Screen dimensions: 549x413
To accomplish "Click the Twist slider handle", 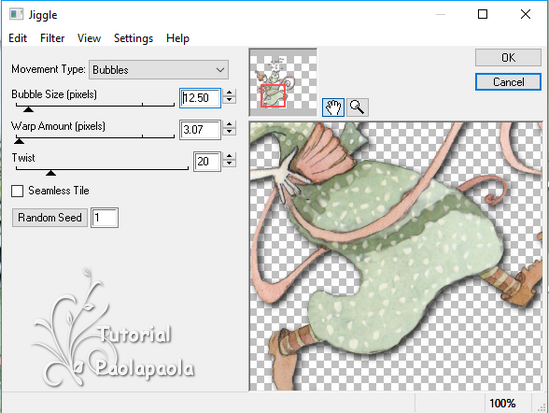I will pyautogui.click(x=51, y=173).
